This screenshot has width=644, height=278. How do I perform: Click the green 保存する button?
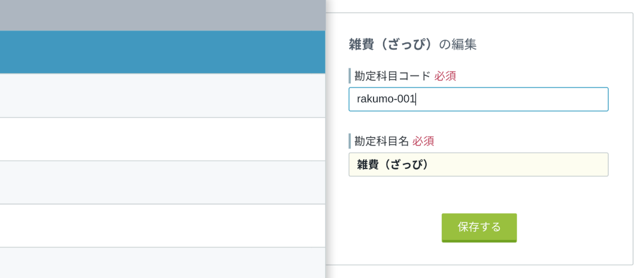[x=479, y=228]
